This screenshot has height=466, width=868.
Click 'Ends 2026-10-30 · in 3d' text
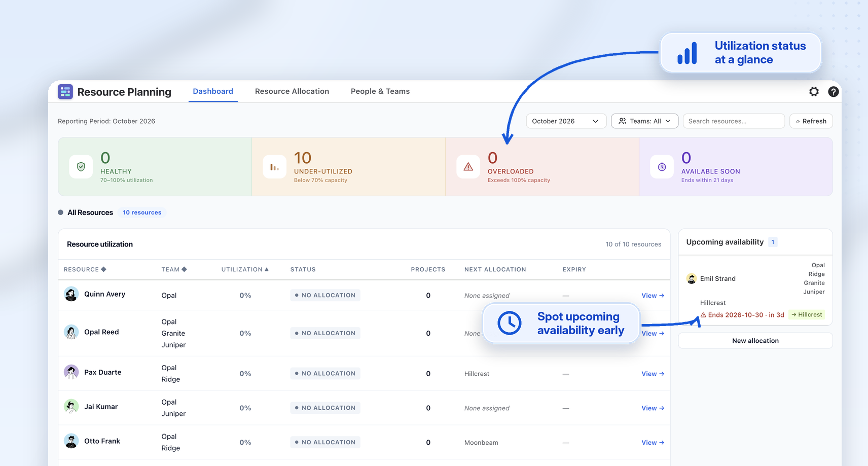click(x=746, y=315)
